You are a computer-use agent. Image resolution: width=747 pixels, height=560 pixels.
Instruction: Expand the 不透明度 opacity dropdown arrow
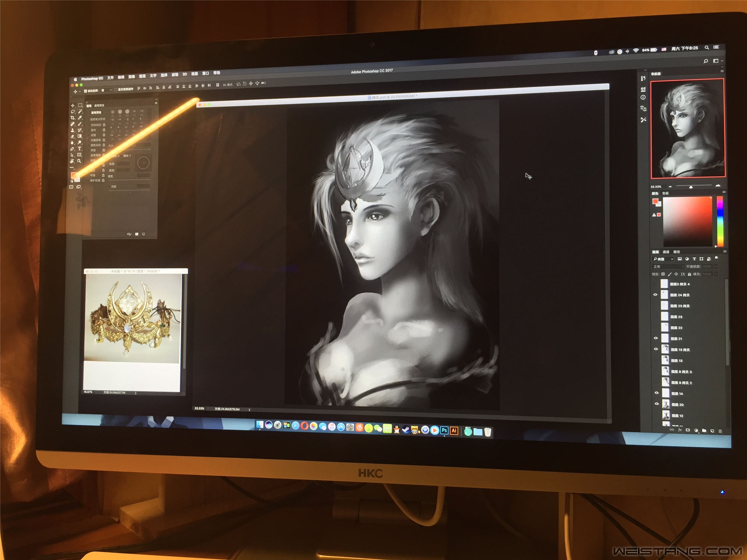coord(716,266)
